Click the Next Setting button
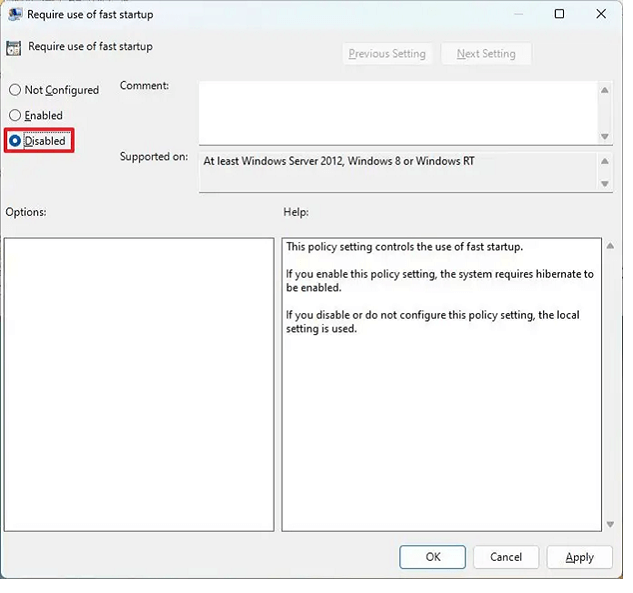 (486, 54)
